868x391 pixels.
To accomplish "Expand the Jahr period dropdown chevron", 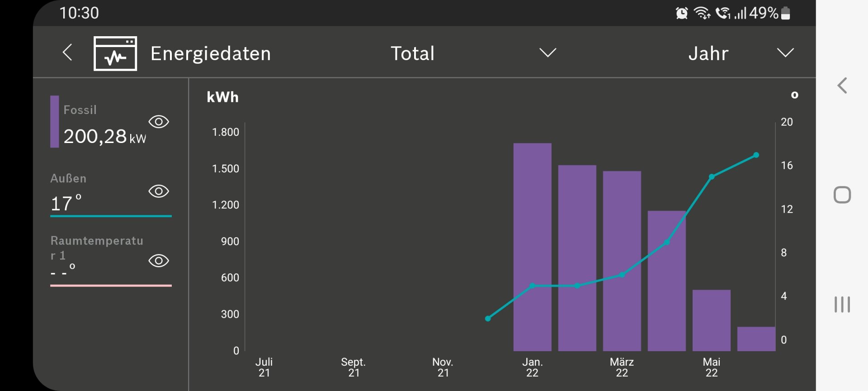I will click(785, 53).
